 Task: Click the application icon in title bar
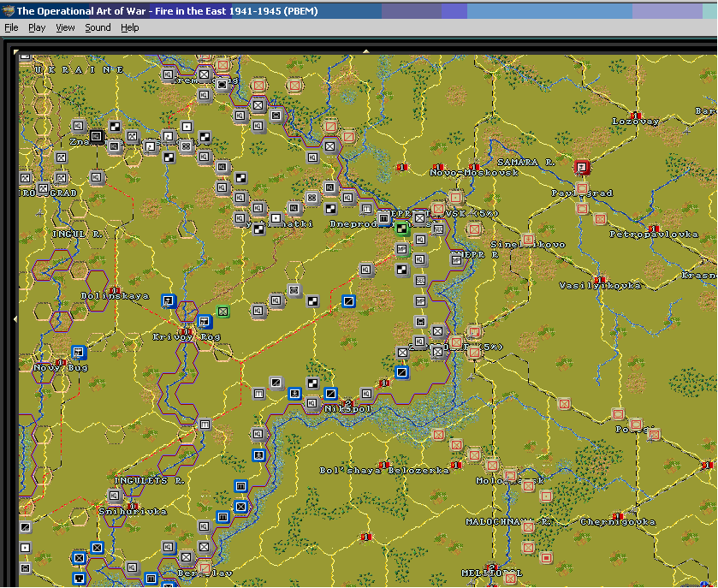point(8,10)
